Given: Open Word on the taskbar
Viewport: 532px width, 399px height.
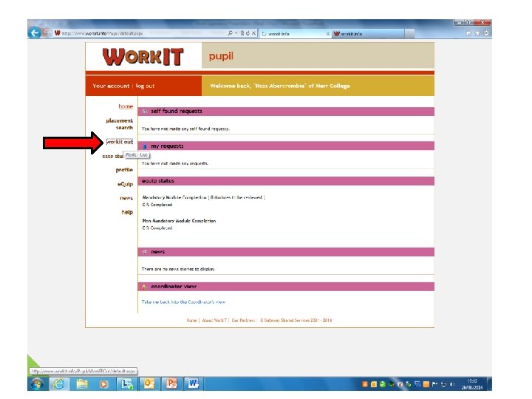Looking at the screenshot, I should 194,384.
